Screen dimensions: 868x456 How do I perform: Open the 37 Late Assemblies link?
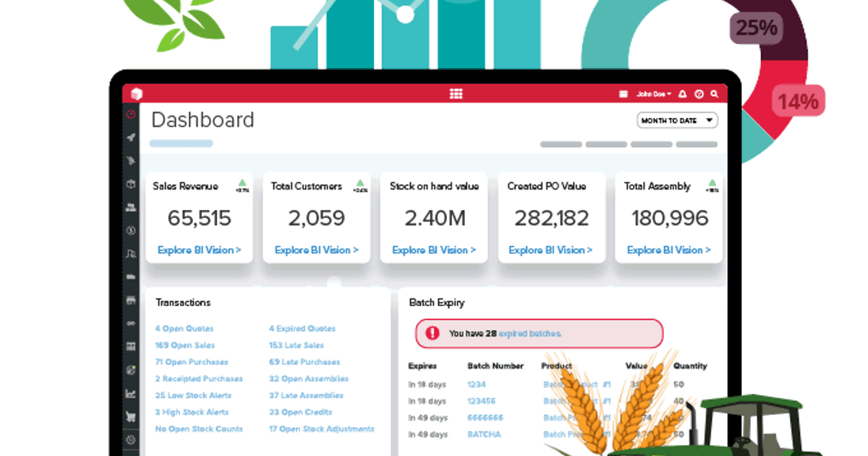tap(306, 395)
